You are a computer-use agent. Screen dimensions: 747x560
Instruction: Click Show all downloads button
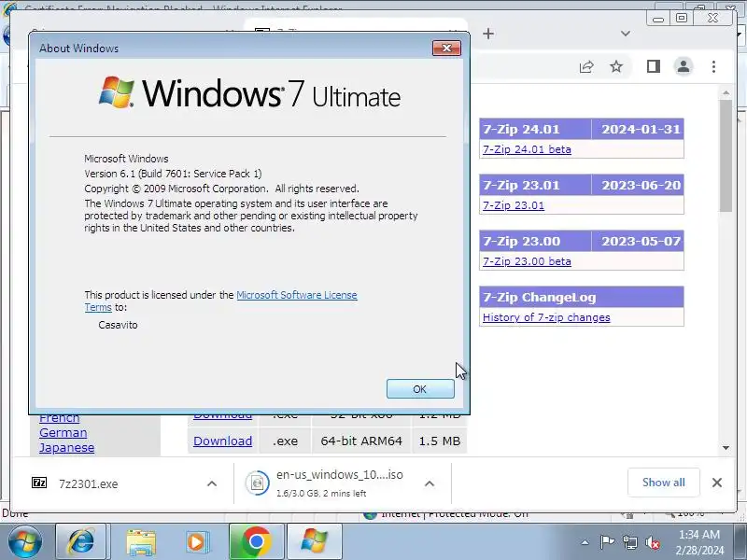click(x=664, y=483)
